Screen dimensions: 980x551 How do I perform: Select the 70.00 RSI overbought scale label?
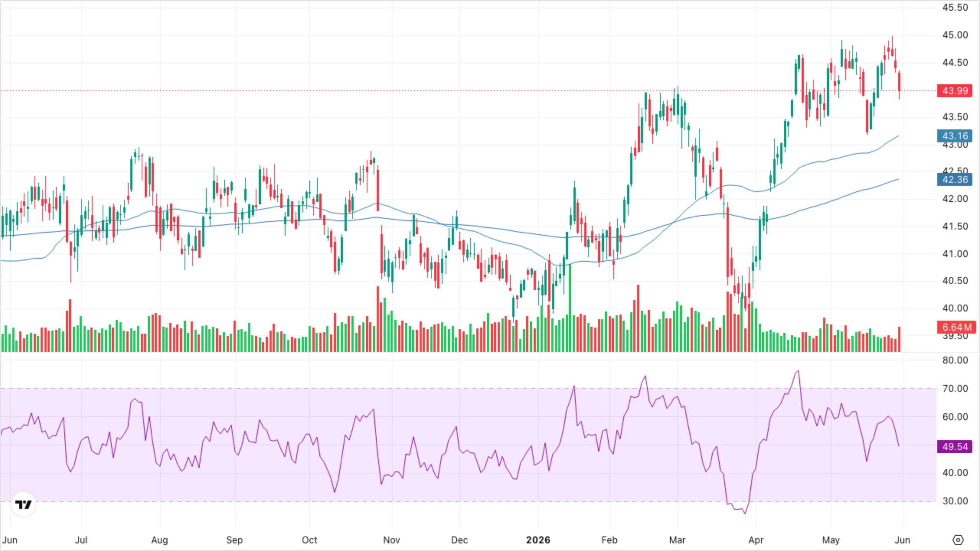coord(955,388)
